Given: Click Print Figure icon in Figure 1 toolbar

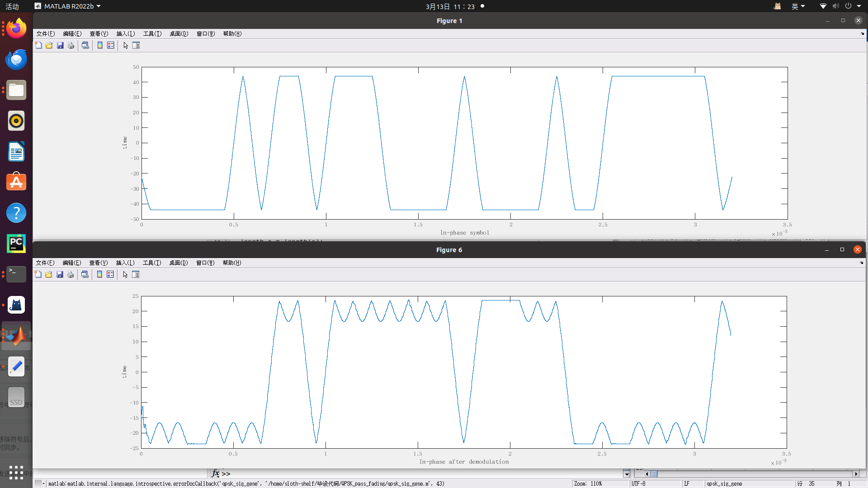Looking at the screenshot, I should pyautogui.click(x=71, y=45).
